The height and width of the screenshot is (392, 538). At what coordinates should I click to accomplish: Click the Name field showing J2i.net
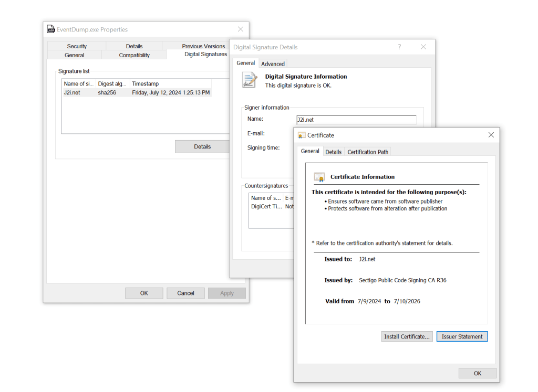356,119
